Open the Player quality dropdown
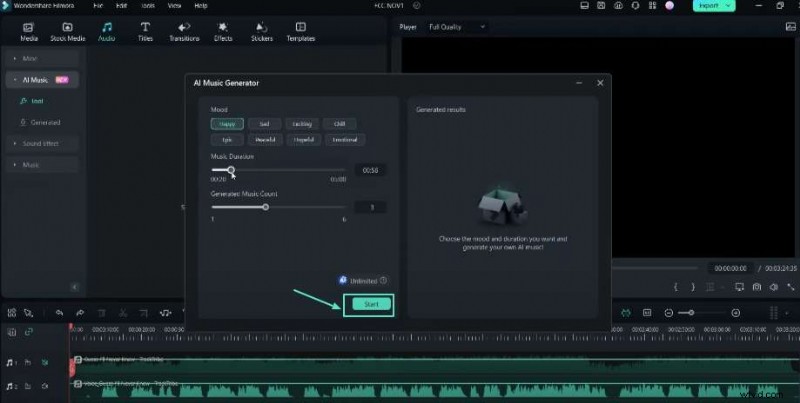 coord(457,27)
